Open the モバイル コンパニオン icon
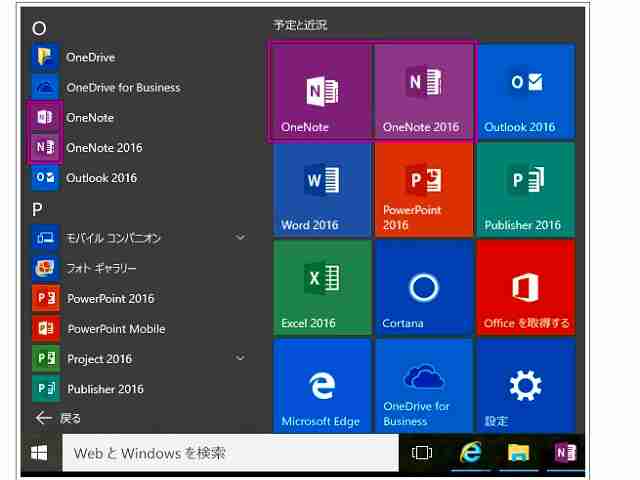 coord(45,238)
